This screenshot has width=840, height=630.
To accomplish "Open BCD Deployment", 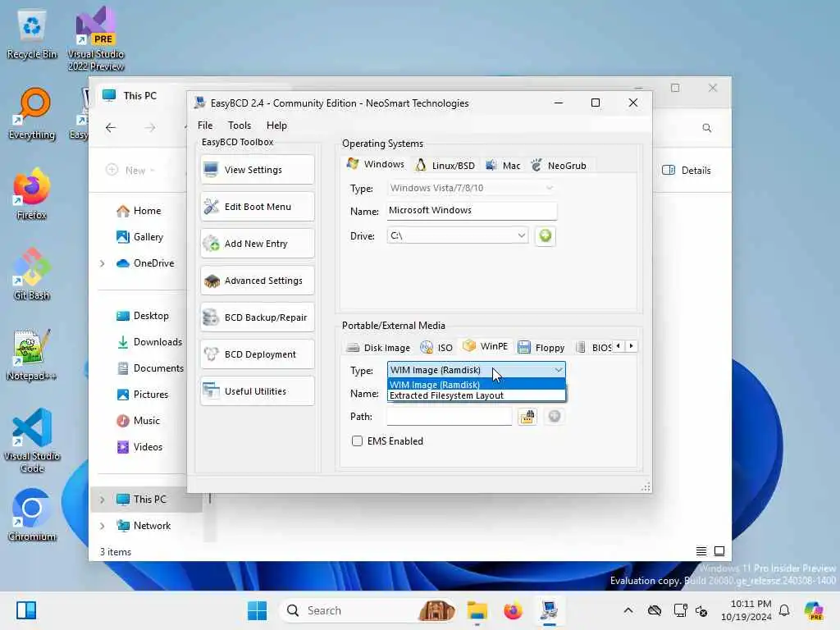I will point(257,354).
